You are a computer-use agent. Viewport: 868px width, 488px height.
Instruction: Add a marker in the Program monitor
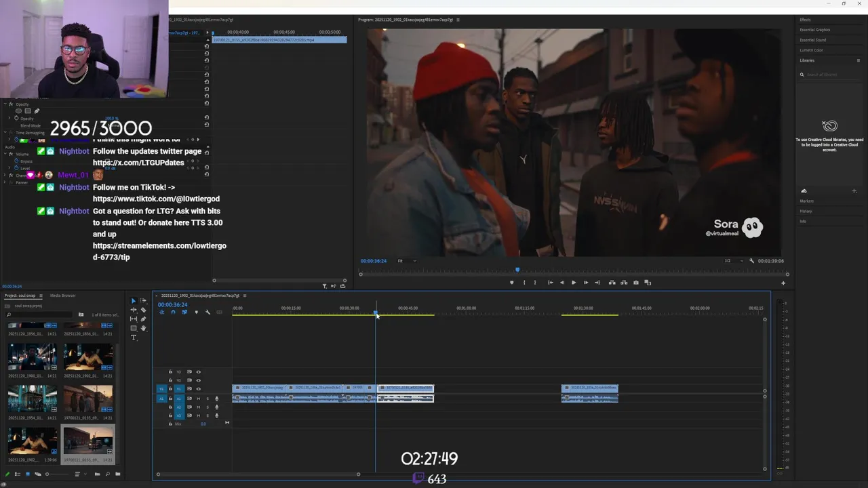coord(512,283)
